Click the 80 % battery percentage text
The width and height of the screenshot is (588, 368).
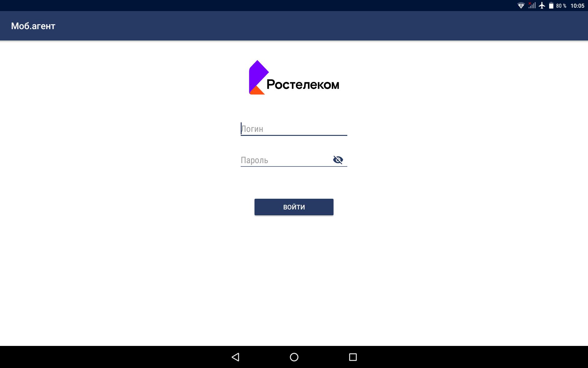click(x=561, y=6)
